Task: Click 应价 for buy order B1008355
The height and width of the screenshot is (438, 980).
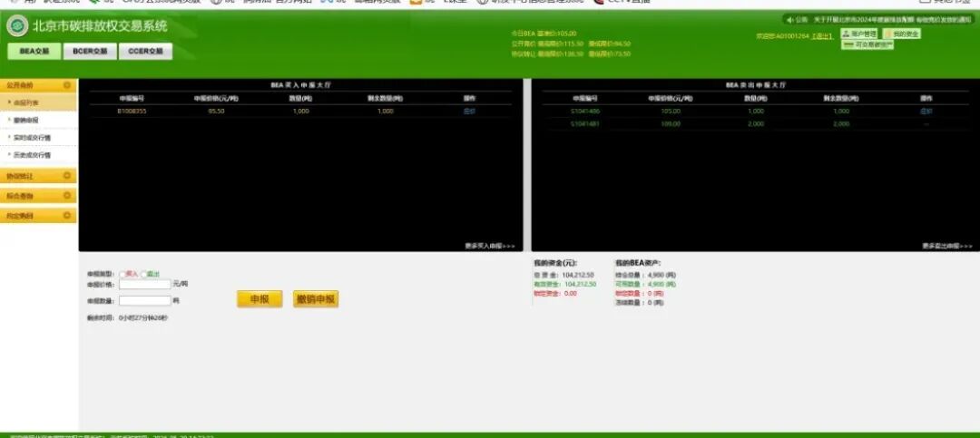Action: [469, 112]
